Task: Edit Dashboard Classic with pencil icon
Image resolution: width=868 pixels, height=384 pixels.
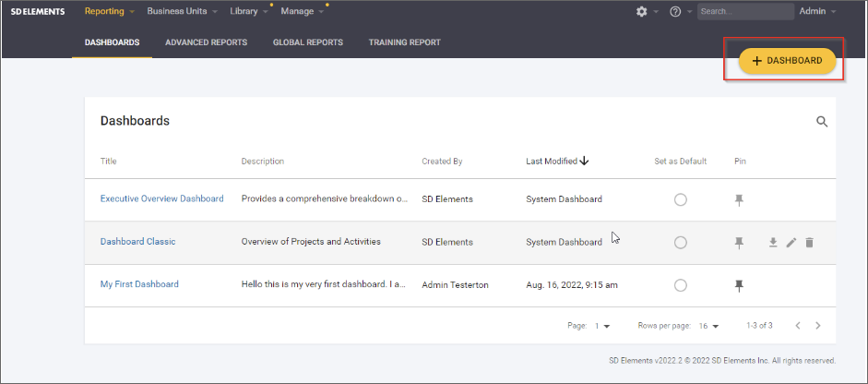Action: (x=791, y=243)
